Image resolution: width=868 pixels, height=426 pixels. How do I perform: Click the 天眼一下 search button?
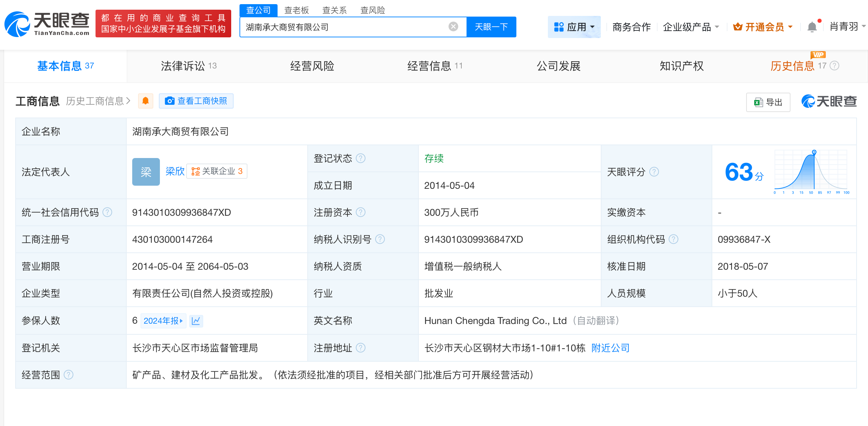[491, 27]
